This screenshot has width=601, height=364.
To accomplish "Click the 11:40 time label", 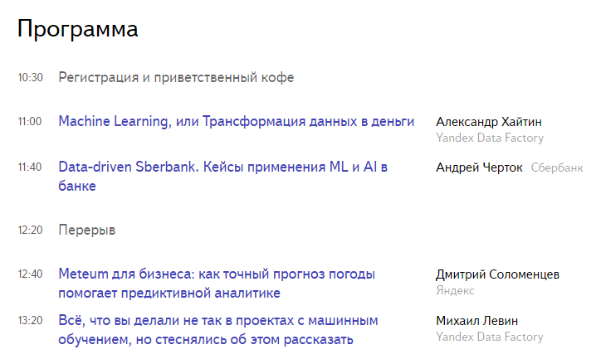I will point(30,167).
